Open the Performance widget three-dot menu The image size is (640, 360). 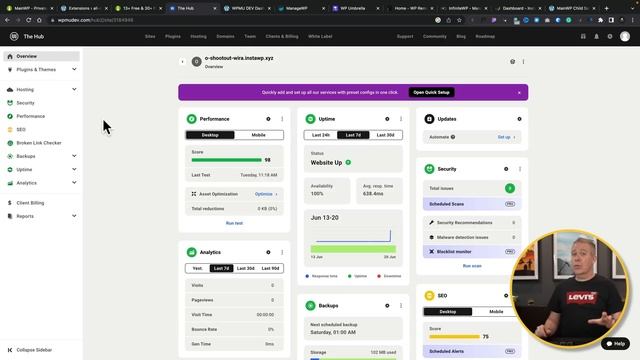point(282,119)
